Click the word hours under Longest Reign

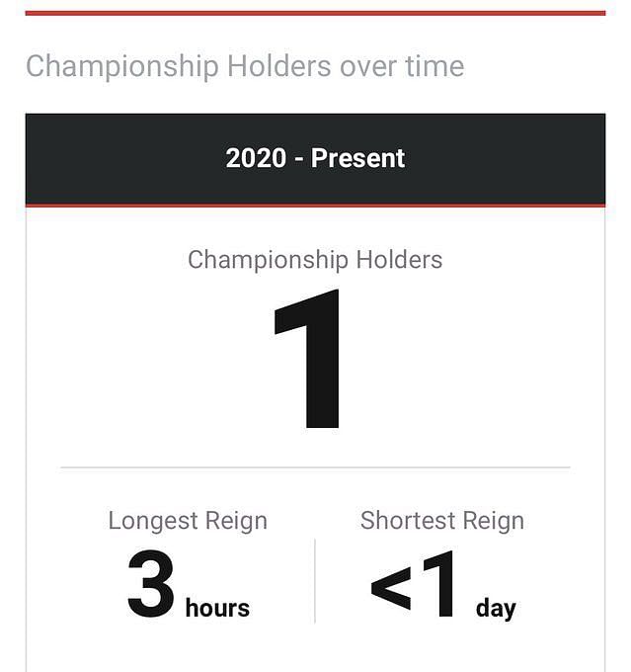(217, 608)
